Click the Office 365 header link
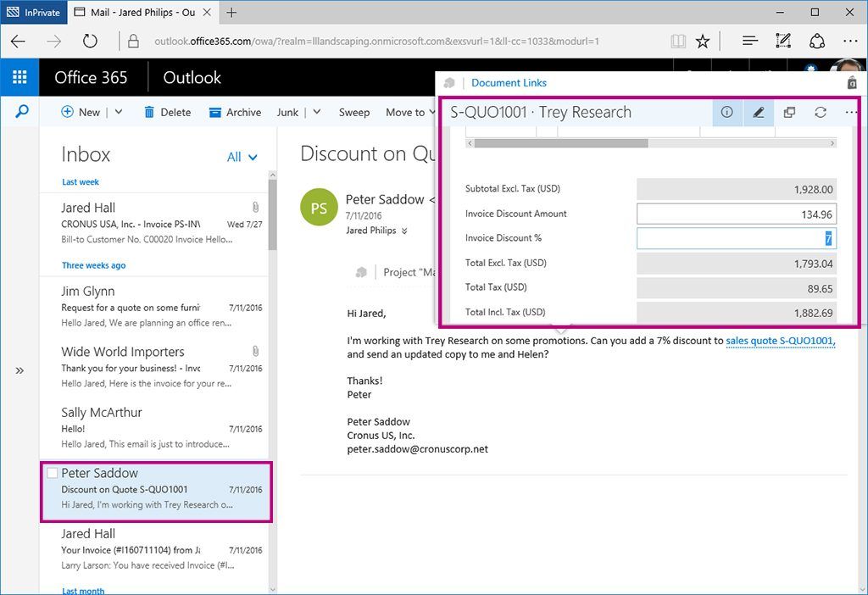The image size is (868, 595). 91,77
